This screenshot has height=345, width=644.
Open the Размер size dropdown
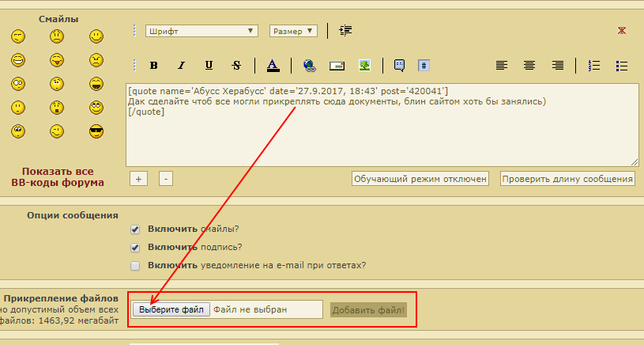(x=293, y=31)
